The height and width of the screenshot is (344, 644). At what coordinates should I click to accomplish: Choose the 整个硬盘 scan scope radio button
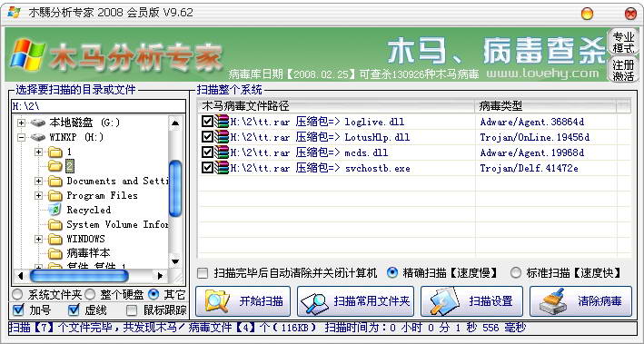click(x=90, y=294)
